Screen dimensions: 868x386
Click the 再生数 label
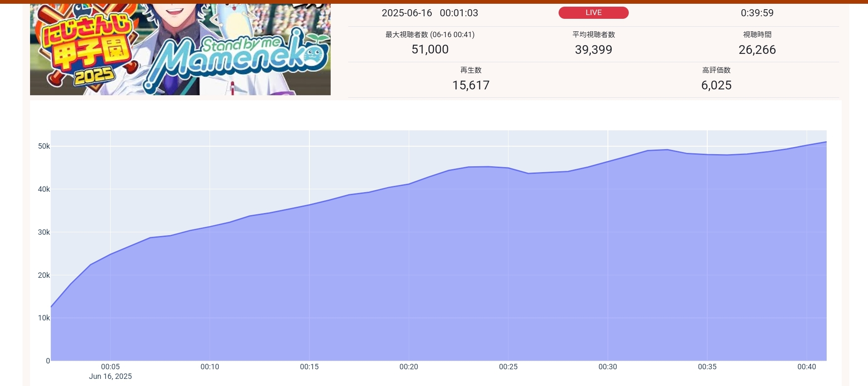click(471, 70)
